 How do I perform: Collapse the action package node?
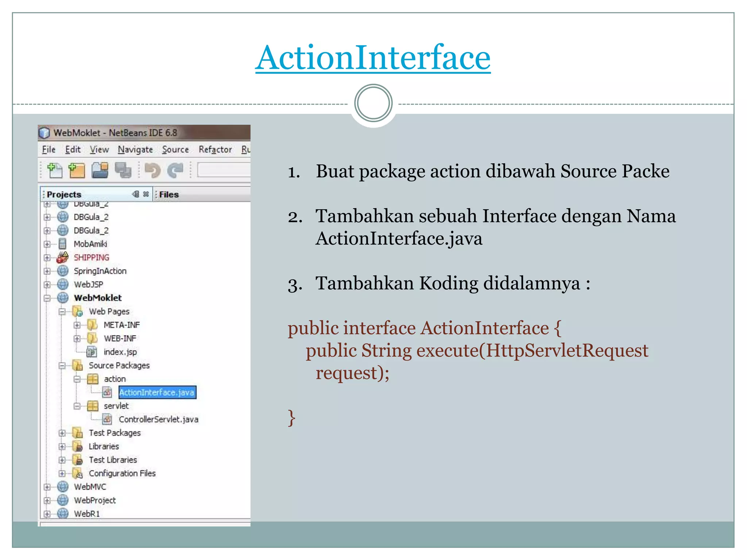pos(77,379)
